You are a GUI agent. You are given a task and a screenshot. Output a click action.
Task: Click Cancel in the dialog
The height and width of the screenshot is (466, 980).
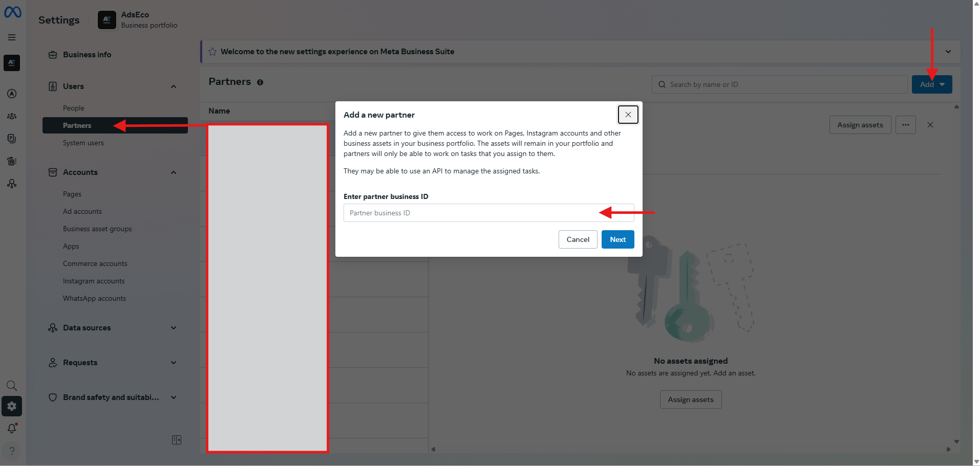[578, 239]
